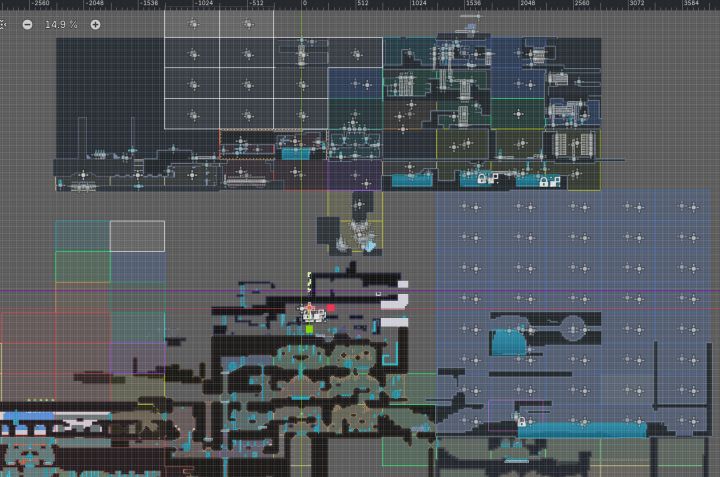Click the dome-shaped water tank in the blue region
Image resolution: width=720 pixels, height=477 pixels.
point(509,342)
